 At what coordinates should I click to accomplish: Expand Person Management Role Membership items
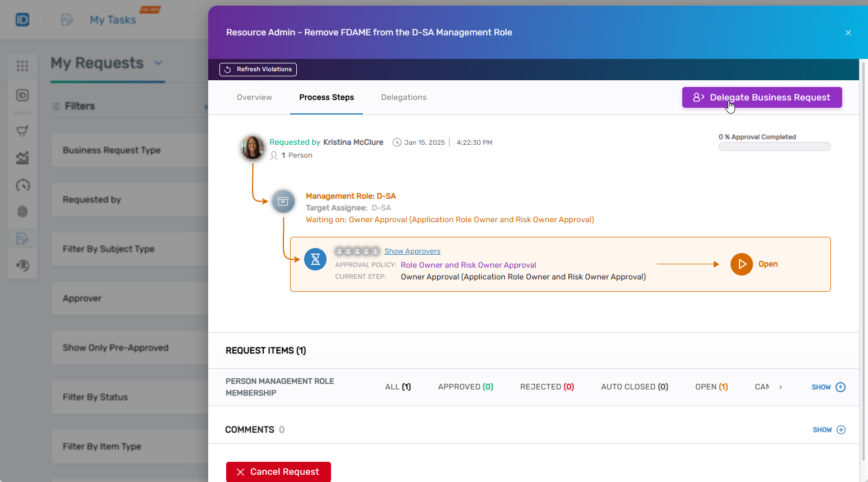[828, 387]
